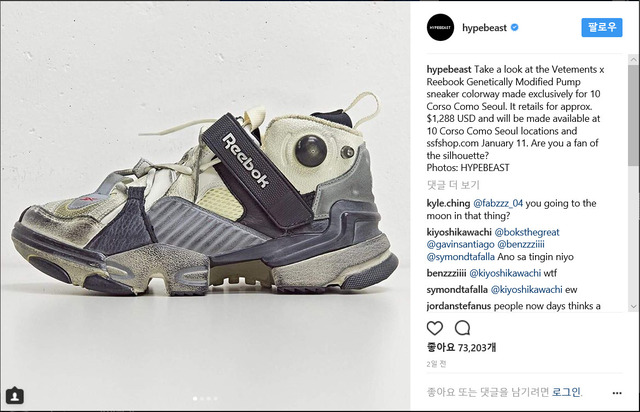The height and width of the screenshot is (412, 640).
Task: Click scroll down arrow in comments
Action: (x=633, y=306)
